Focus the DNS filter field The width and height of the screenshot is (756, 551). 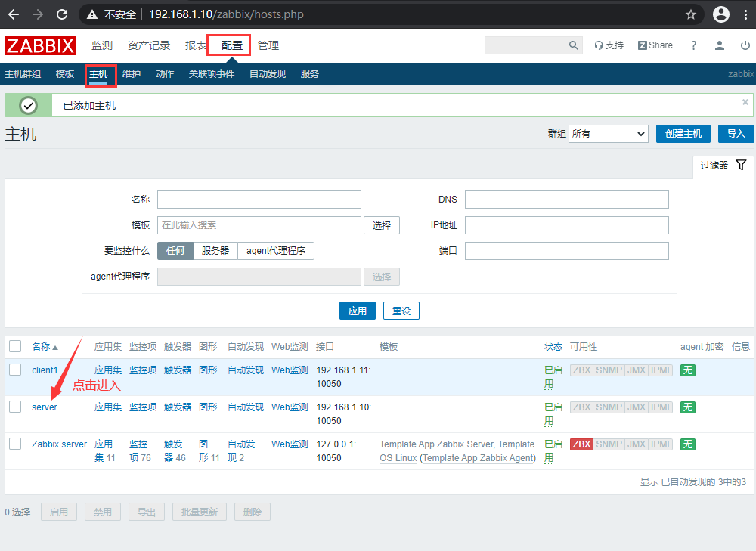coord(567,200)
